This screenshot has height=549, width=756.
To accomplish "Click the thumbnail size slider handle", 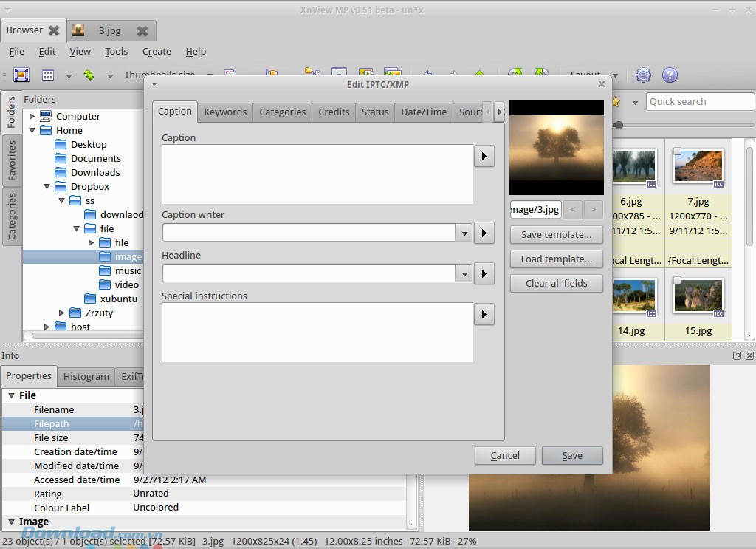I will pos(619,125).
